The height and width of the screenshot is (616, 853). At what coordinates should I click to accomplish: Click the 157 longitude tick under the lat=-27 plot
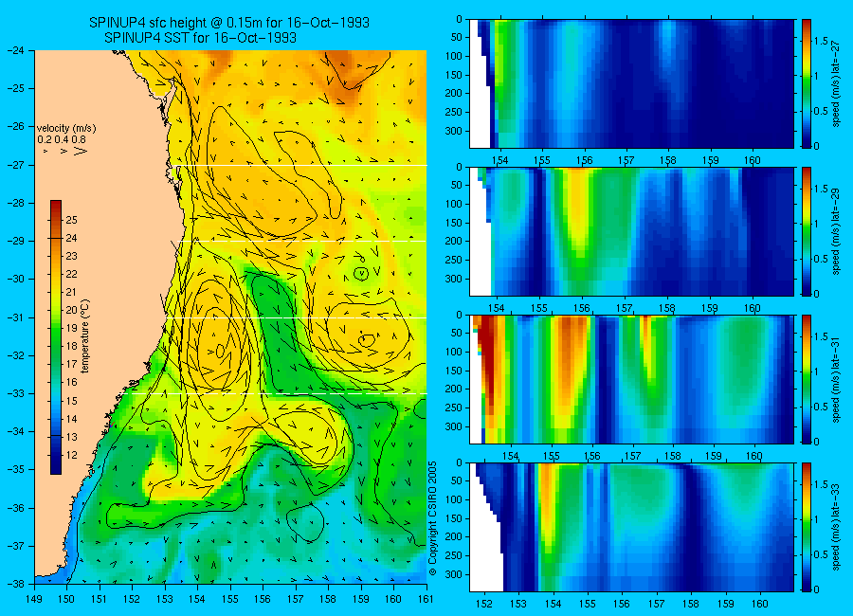point(626,160)
